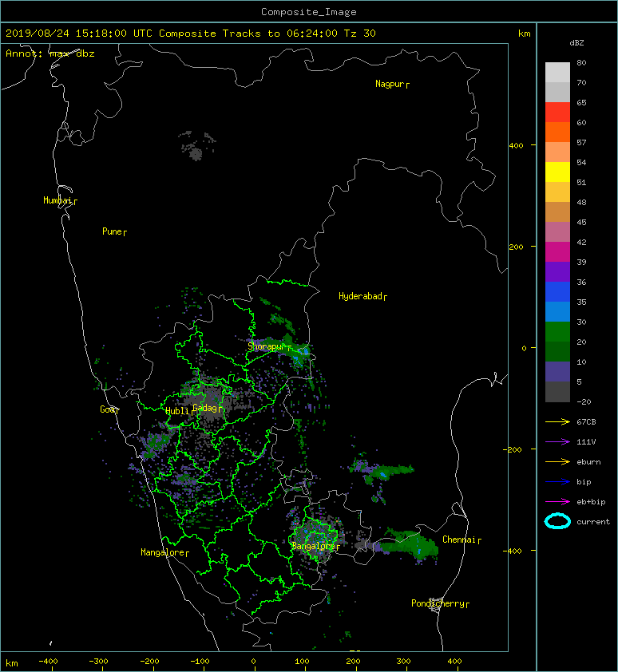
Task: Click the Goa city label
Action: tap(109, 409)
